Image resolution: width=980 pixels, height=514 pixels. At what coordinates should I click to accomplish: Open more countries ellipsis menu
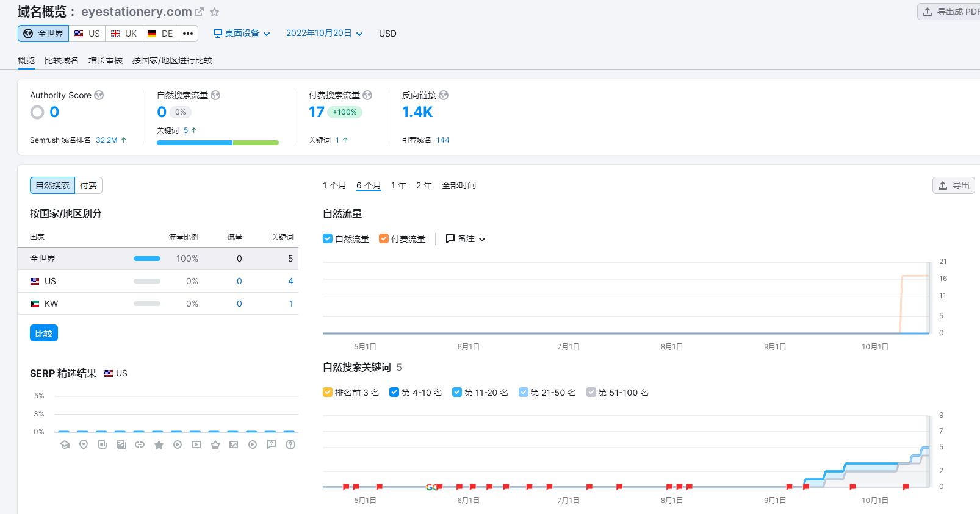pyautogui.click(x=188, y=34)
